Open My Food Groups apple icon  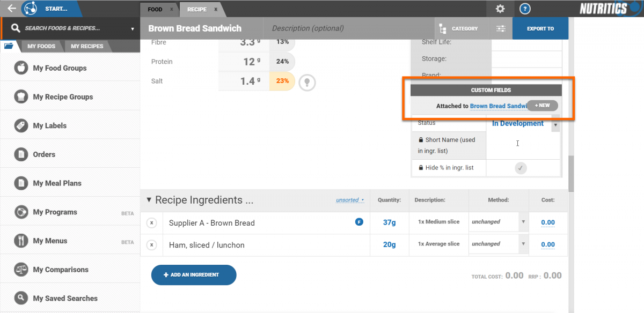tap(21, 68)
